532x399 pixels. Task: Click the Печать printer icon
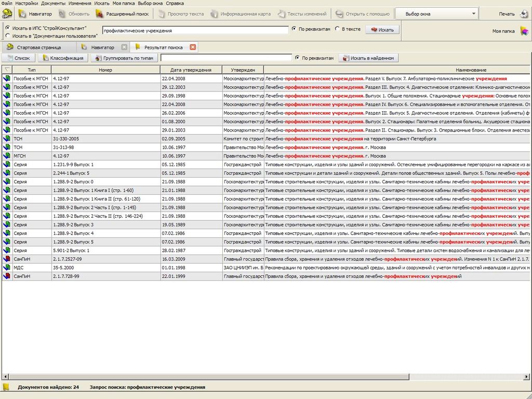(x=524, y=14)
